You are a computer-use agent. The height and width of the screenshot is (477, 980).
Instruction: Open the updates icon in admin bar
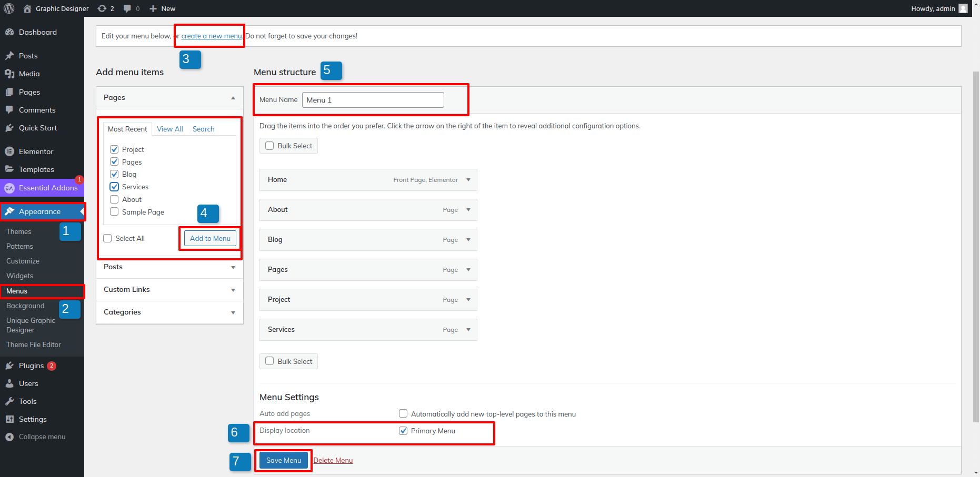point(102,8)
